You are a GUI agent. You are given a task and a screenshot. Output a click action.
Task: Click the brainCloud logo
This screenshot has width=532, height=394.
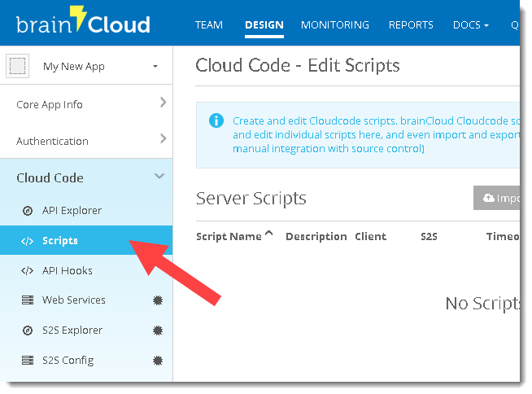pos(83,23)
